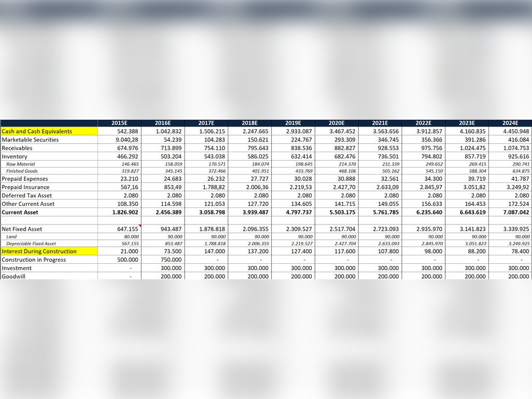Click Marketable Securities cell 9.040,28
This screenshot has height=399, width=532.
click(127, 140)
